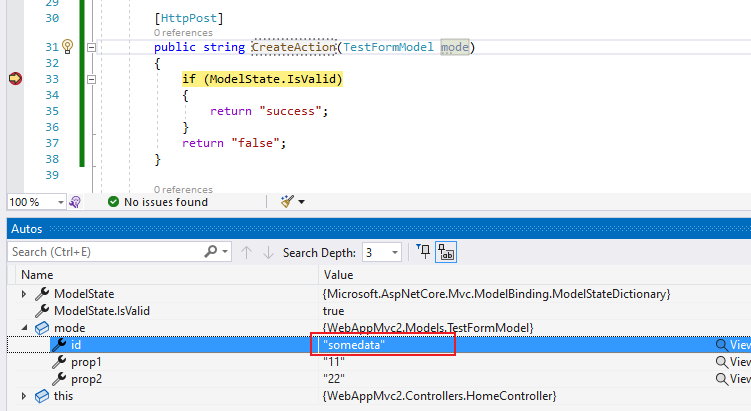Click the HomeController value of this
751x411 pixels.
440,396
